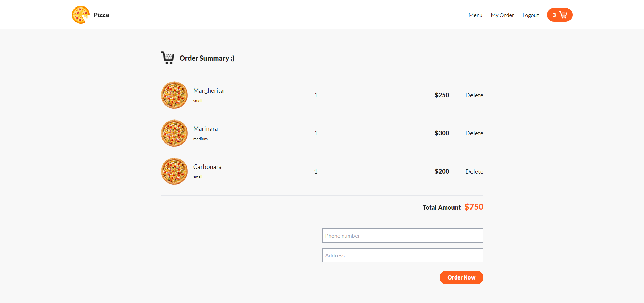
Task: Delete the Carbonara item from the order
Action: 474,171
